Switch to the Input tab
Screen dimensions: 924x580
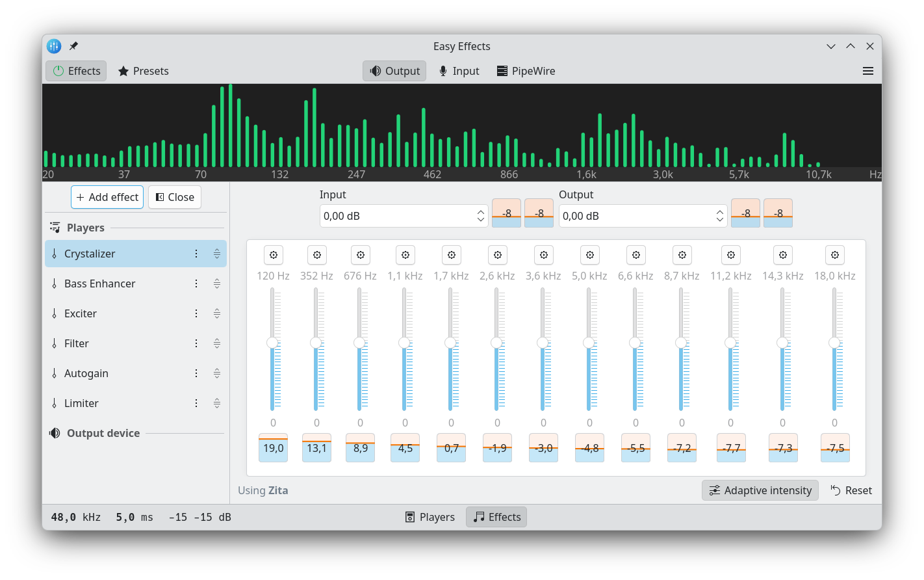pos(459,71)
